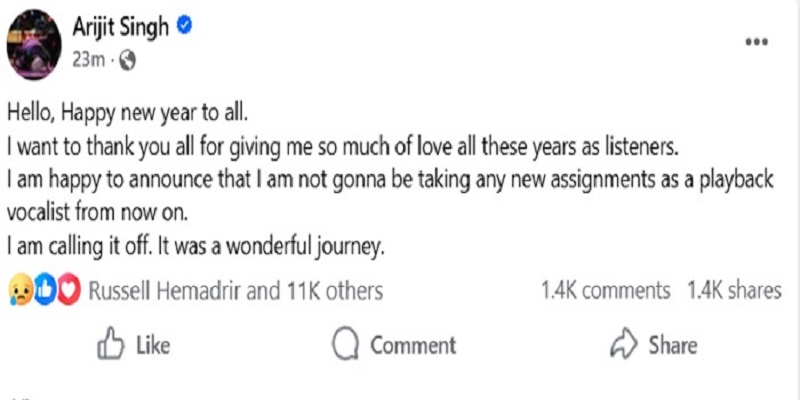Click the 23m post timestamp

click(x=86, y=59)
